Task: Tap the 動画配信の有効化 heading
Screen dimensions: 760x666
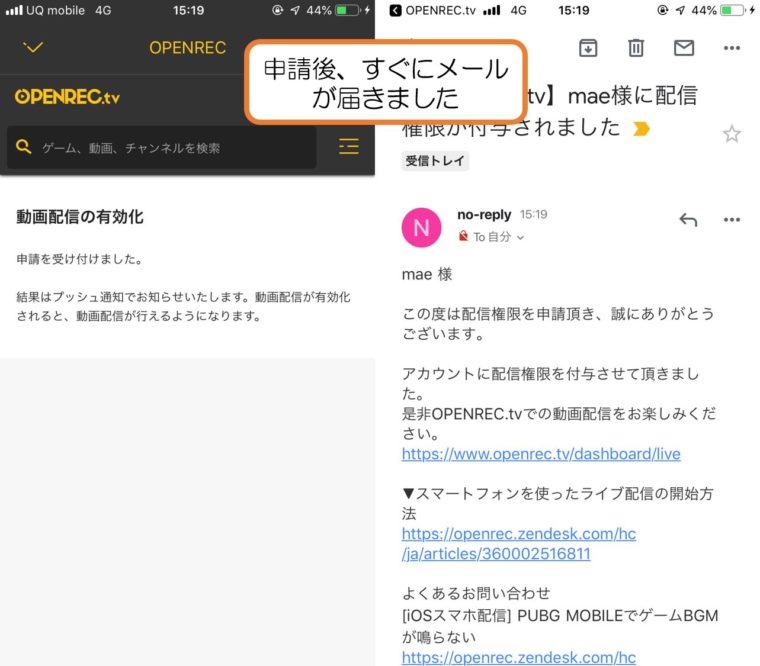Action: [x=80, y=217]
